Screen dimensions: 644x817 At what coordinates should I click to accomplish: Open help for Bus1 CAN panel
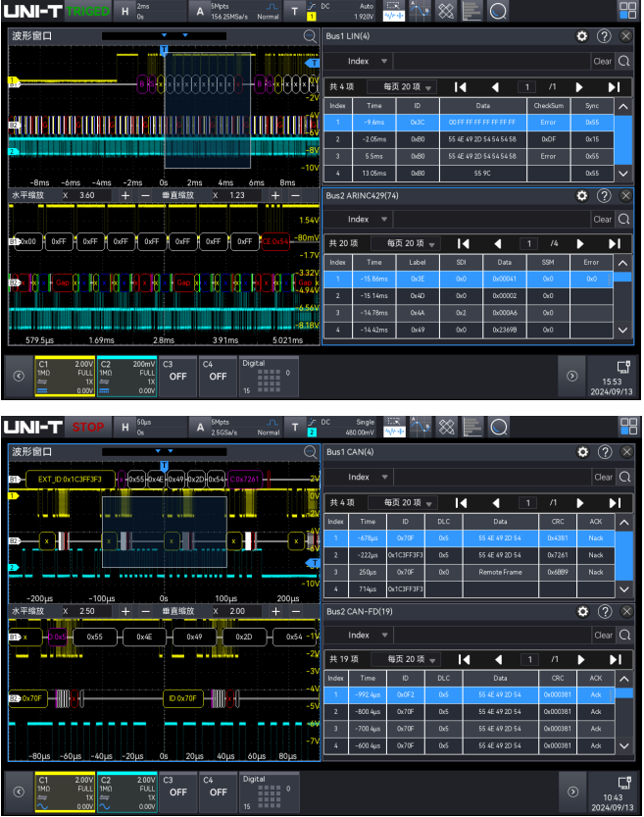click(x=604, y=451)
